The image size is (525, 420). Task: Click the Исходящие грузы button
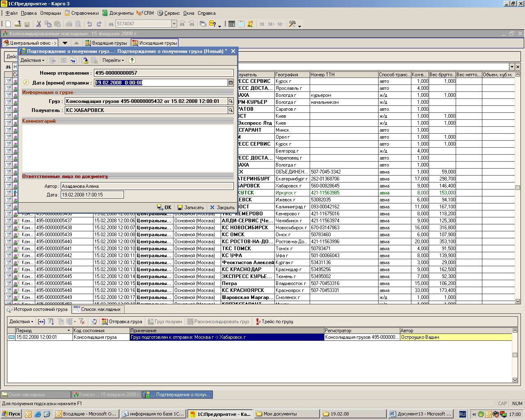tap(155, 43)
